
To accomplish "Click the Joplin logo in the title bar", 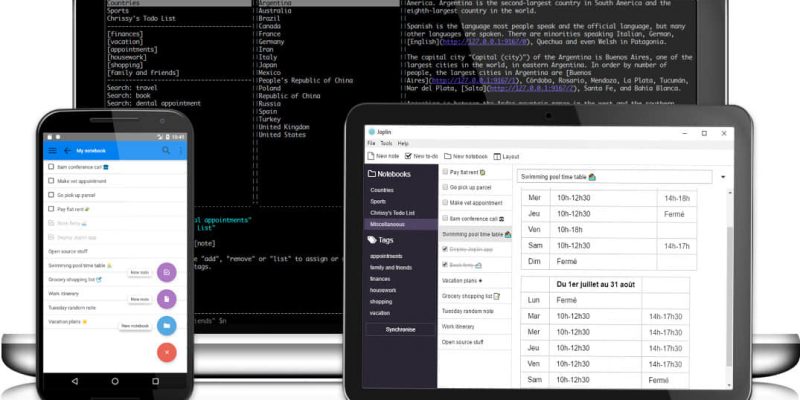I will [371, 132].
